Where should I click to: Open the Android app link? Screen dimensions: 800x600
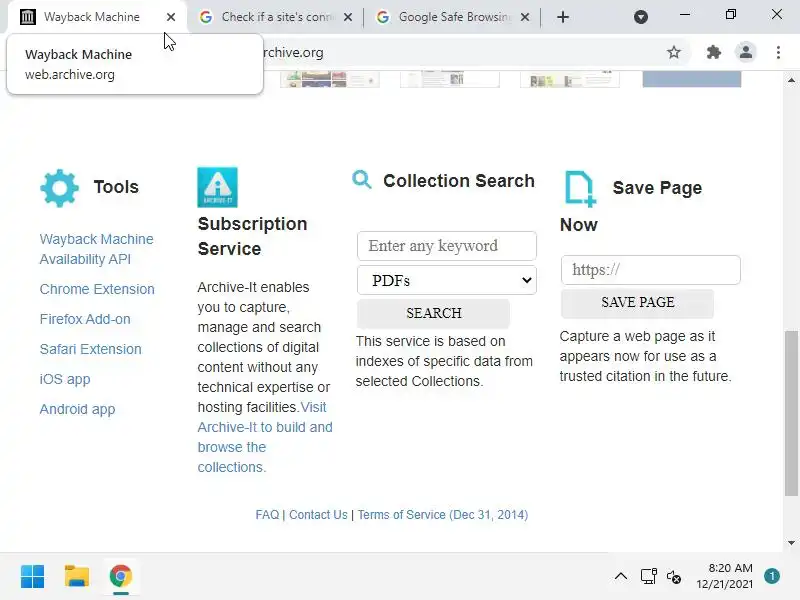(x=78, y=409)
